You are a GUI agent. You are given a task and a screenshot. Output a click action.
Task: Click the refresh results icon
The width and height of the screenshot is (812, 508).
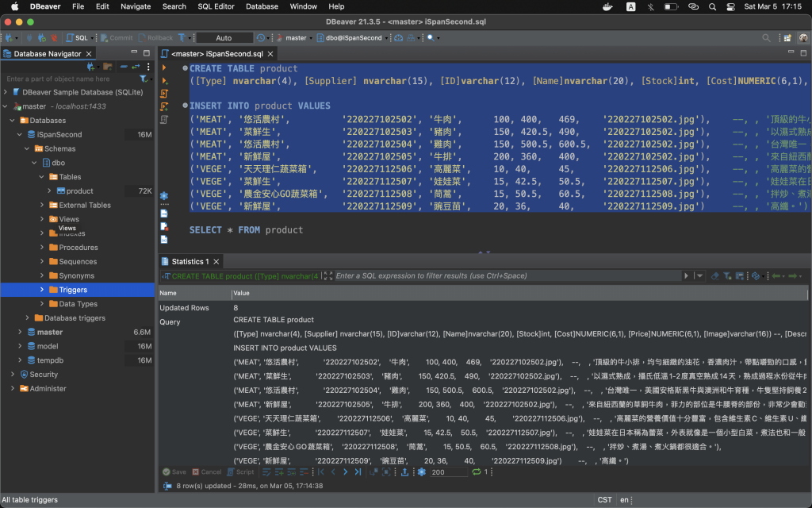click(476, 471)
